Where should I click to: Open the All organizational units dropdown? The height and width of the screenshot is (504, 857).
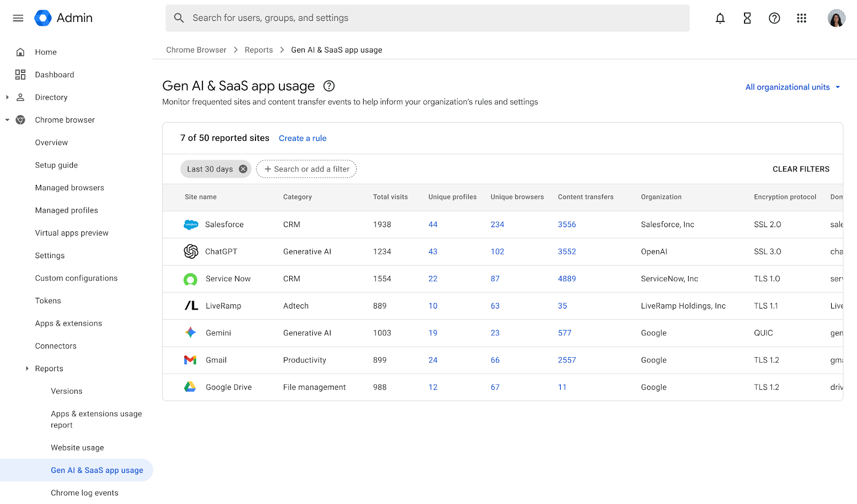793,87
